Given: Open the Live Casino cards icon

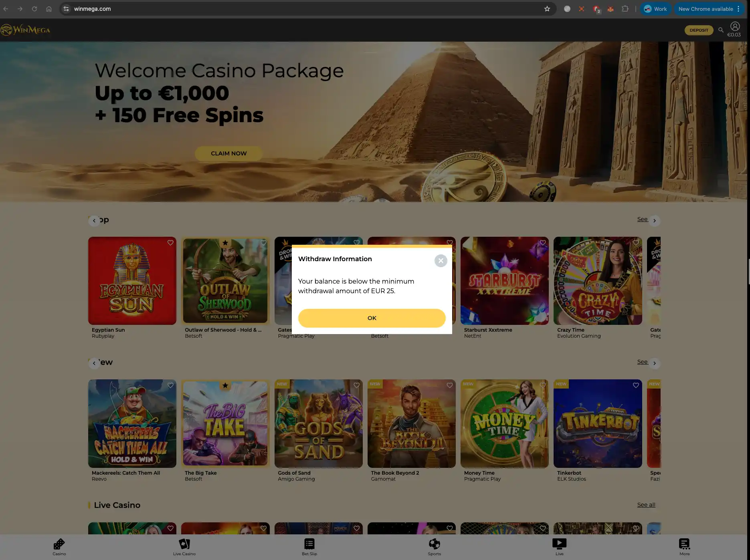Looking at the screenshot, I should point(184,544).
